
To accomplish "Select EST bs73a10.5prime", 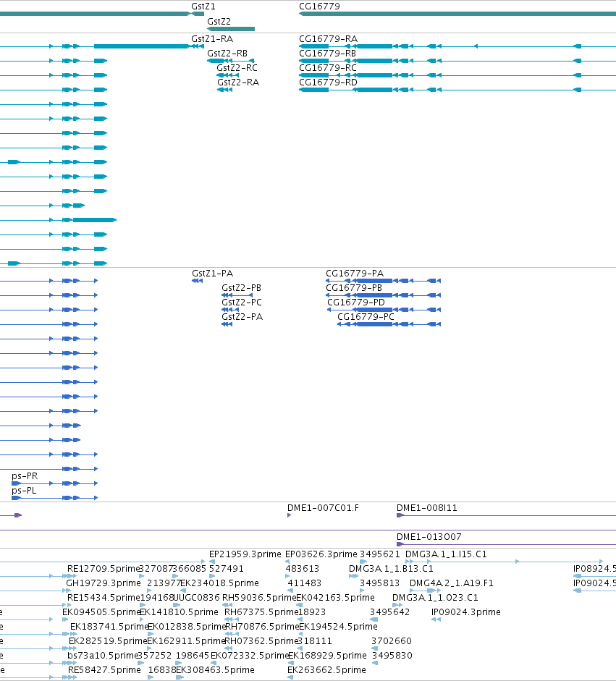I will pos(103,656).
